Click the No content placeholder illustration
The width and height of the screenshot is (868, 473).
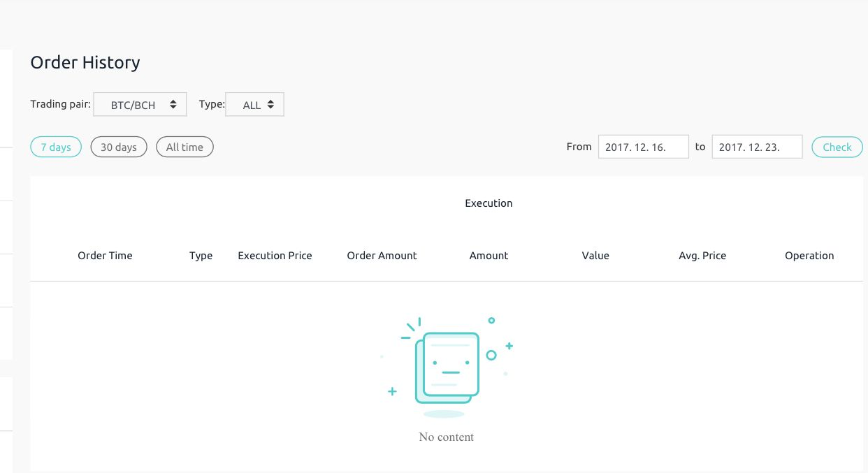pyautogui.click(x=447, y=368)
